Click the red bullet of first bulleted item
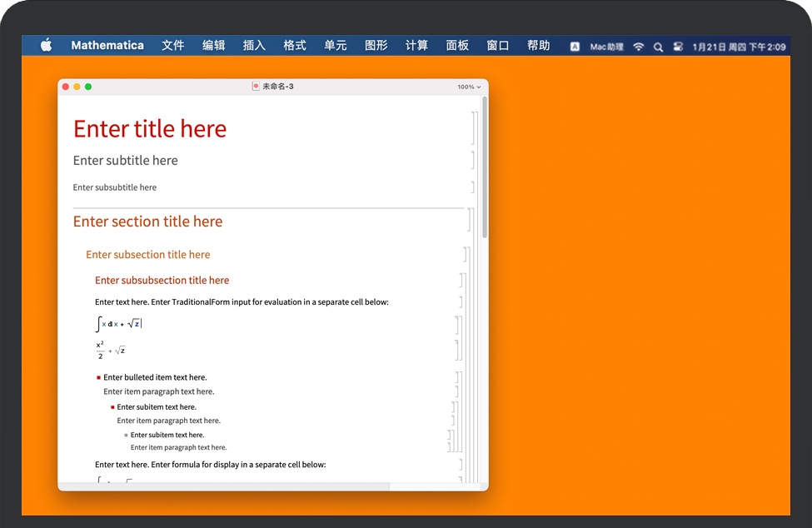 (x=98, y=378)
